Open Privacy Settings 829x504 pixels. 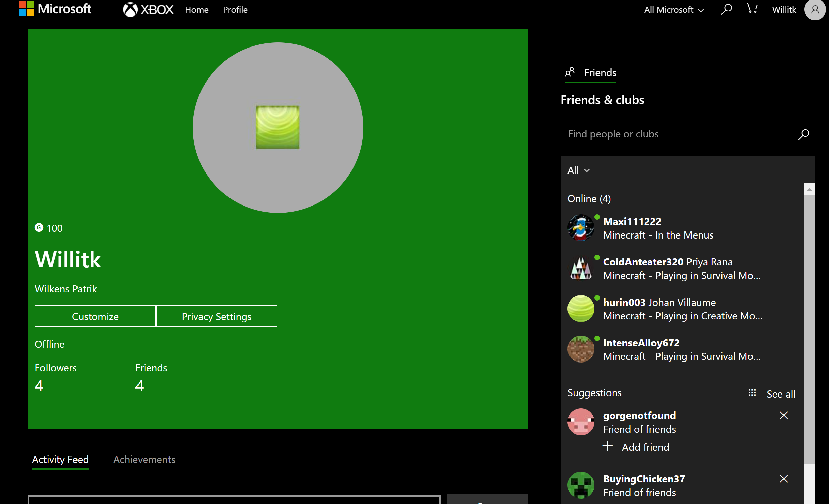click(x=217, y=316)
